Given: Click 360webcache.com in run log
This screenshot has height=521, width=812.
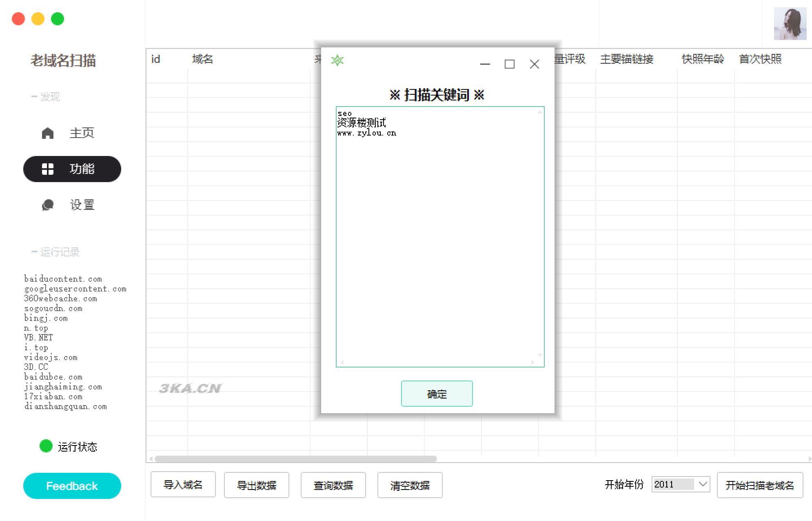Looking at the screenshot, I should (61, 298).
